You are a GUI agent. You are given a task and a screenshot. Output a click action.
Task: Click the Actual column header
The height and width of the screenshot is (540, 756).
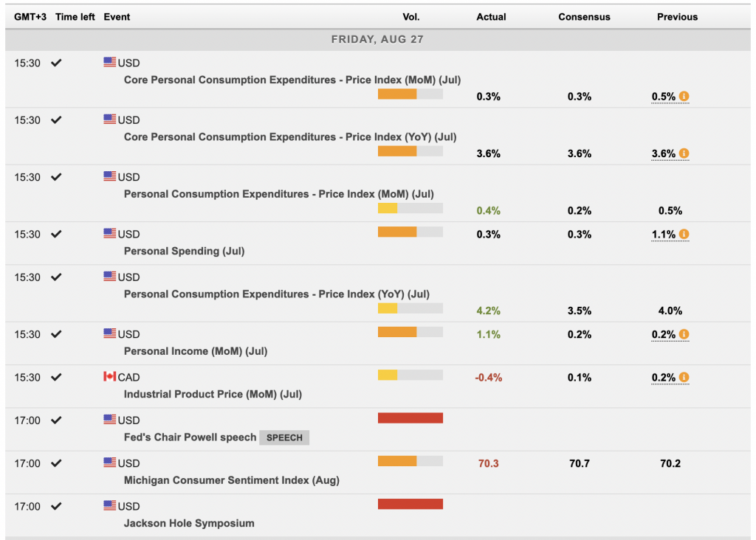tap(491, 17)
